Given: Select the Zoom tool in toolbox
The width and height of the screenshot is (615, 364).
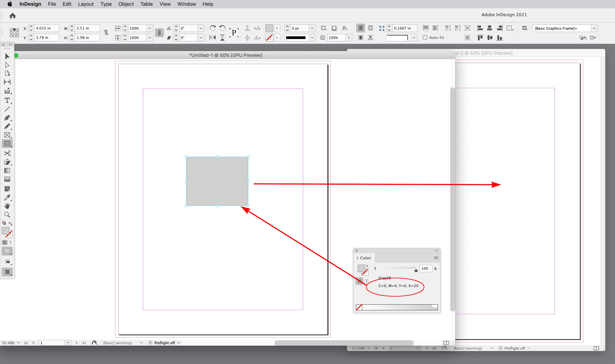Looking at the screenshot, I should point(7,215).
